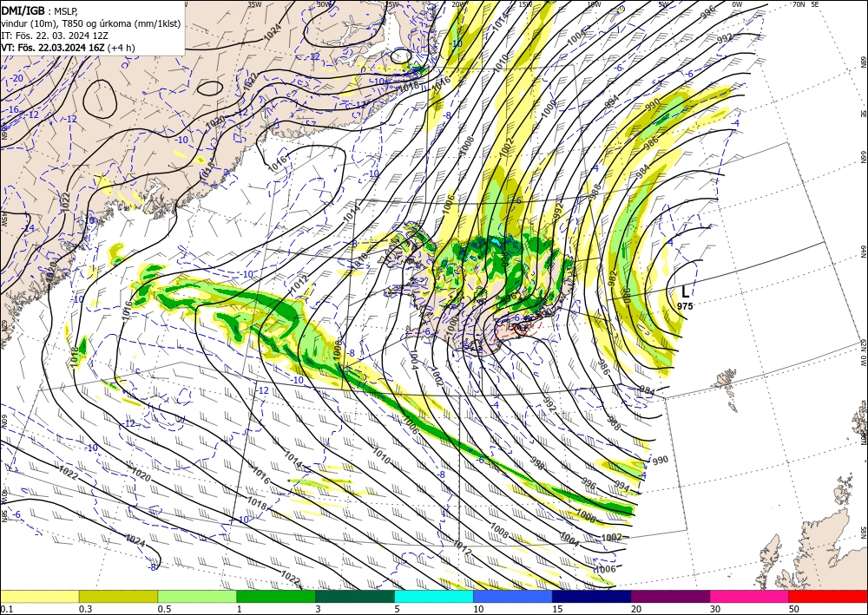Click the 990 isobar label near lower right
868x615 pixels.
point(661,460)
